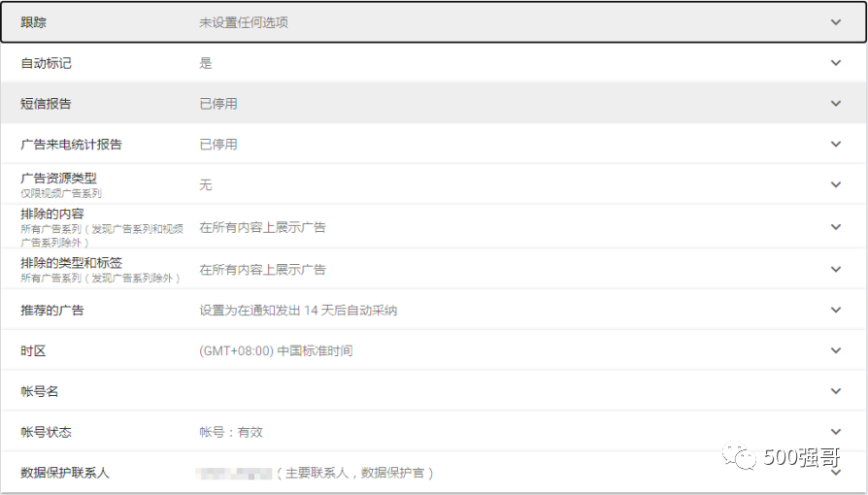Image resolution: width=868 pixels, height=495 pixels.
Task: Expand the 自动标记 row chevron
Action: tap(836, 63)
